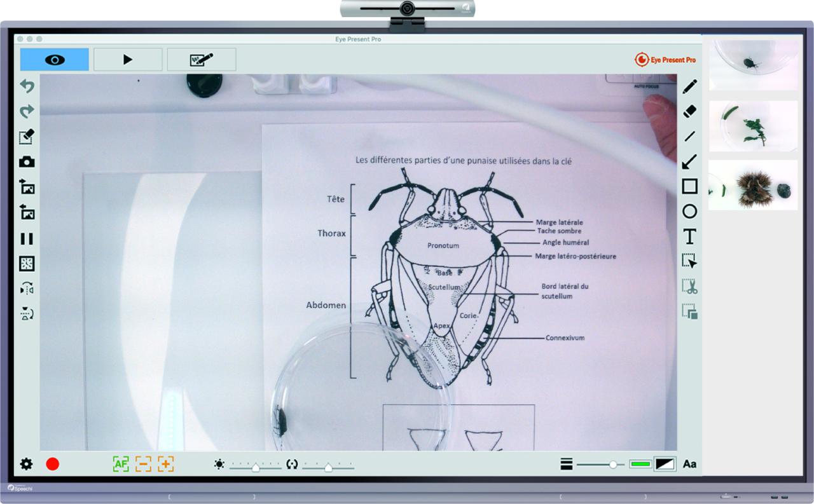The image size is (814, 504).
Task: Pick the Circle shape tool
Action: point(689,212)
